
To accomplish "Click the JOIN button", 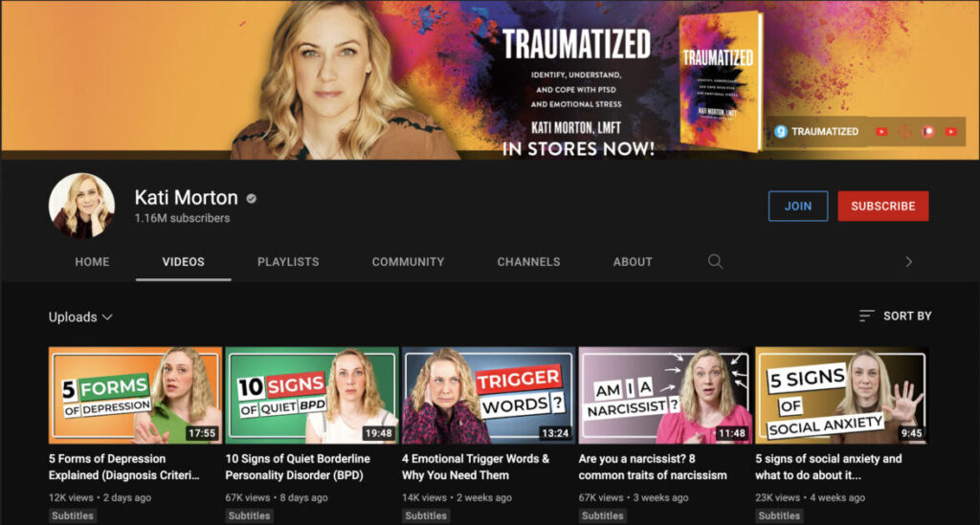I will [x=798, y=206].
